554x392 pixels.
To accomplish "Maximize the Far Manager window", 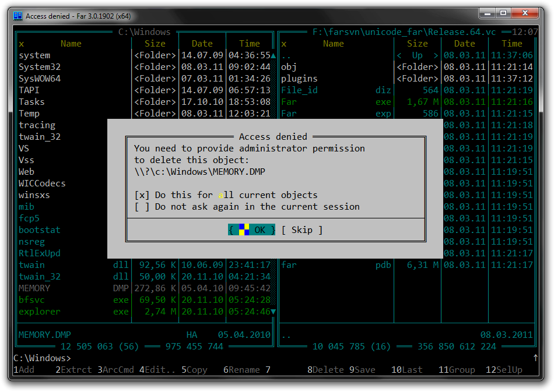I will click(x=503, y=13).
